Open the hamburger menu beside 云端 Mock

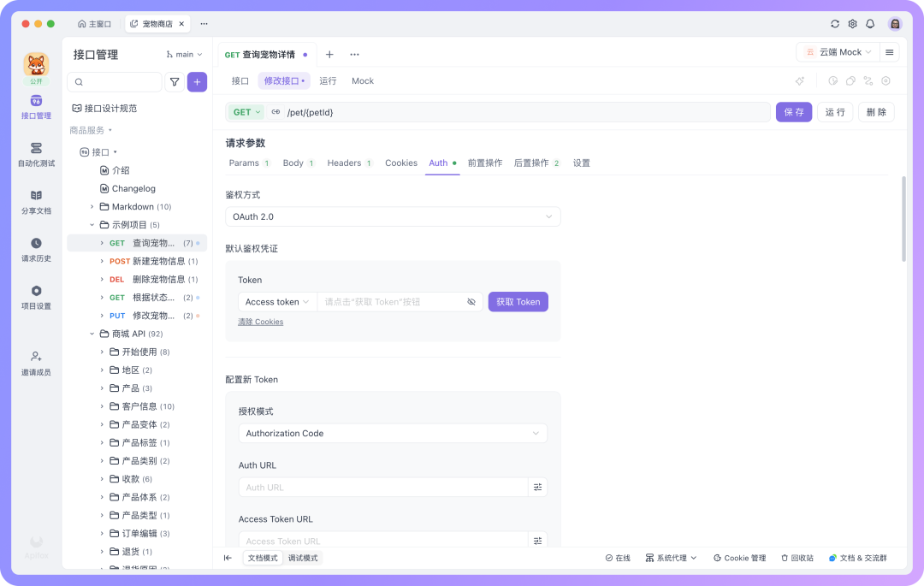click(x=889, y=52)
